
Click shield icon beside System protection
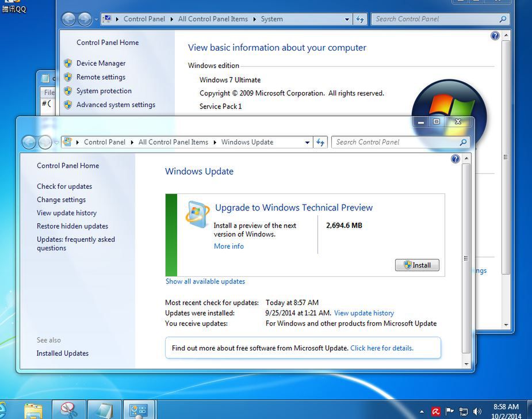click(68, 91)
